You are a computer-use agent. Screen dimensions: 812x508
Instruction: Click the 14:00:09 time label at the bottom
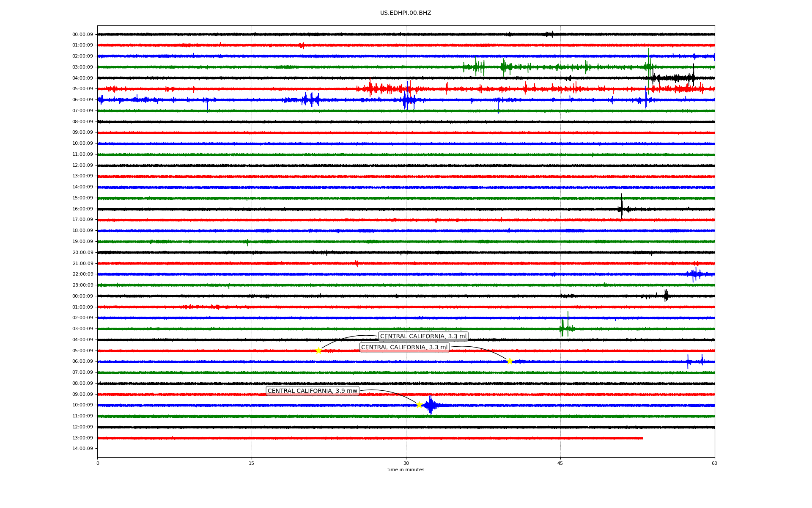[x=82, y=448]
